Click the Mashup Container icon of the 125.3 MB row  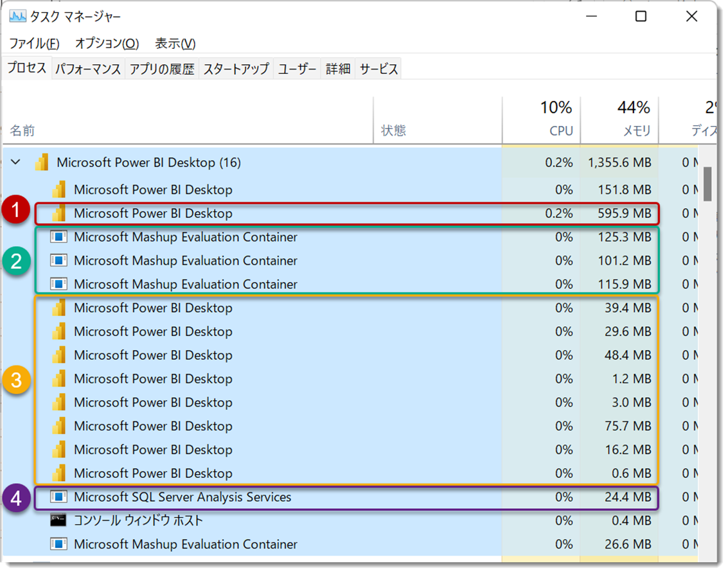pyautogui.click(x=59, y=237)
